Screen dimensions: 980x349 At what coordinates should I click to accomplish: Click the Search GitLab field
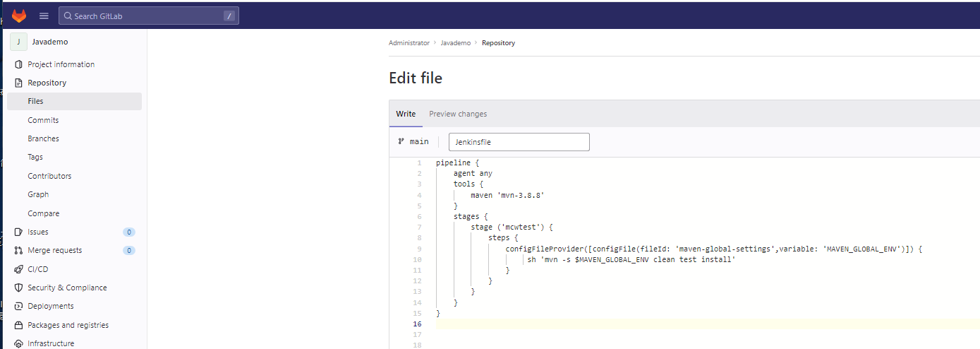pyautogui.click(x=148, y=16)
